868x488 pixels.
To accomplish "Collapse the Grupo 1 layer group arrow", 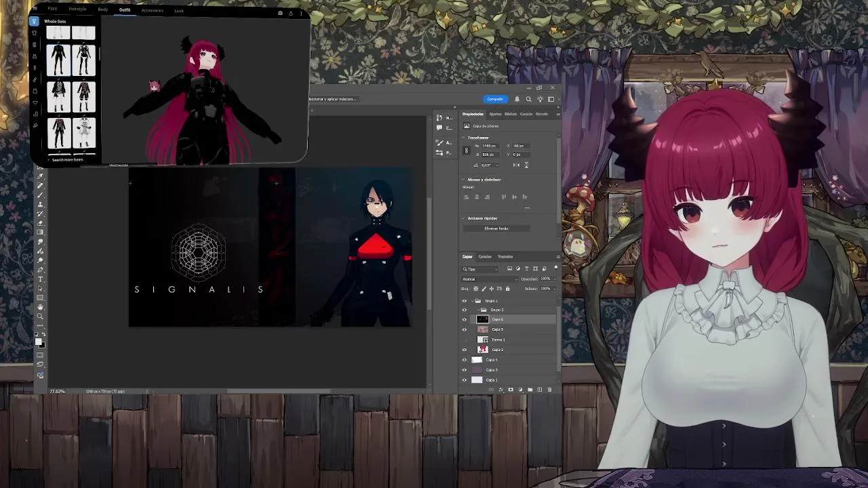I will (x=471, y=301).
